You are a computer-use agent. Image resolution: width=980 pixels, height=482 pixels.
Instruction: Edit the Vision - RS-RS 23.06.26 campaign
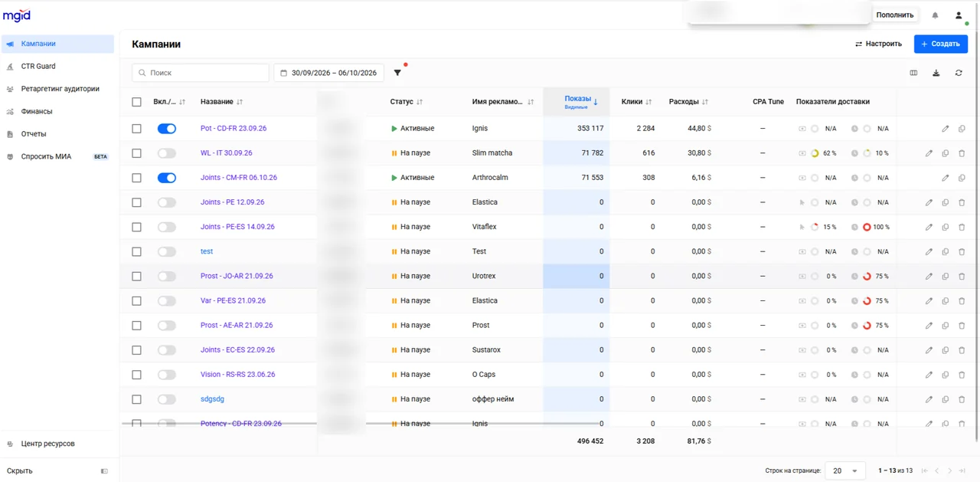tap(929, 375)
